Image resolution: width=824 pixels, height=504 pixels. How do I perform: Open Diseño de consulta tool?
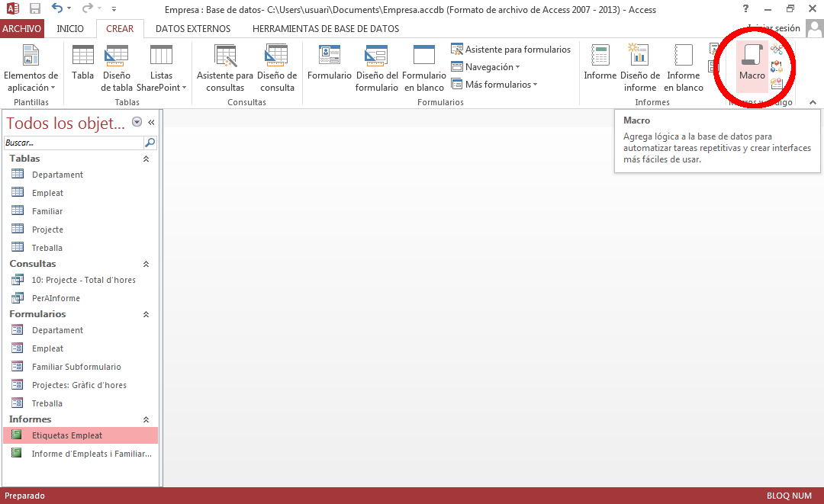click(x=276, y=67)
